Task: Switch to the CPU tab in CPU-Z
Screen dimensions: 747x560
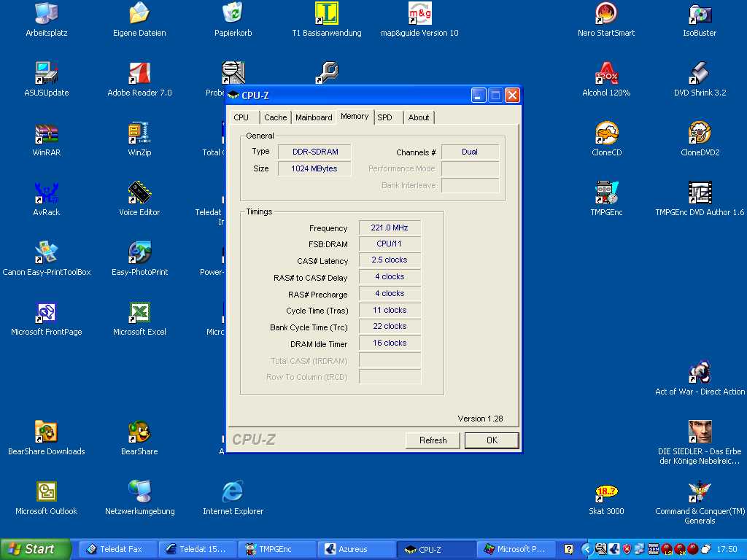Action: pyautogui.click(x=244, y=117)
